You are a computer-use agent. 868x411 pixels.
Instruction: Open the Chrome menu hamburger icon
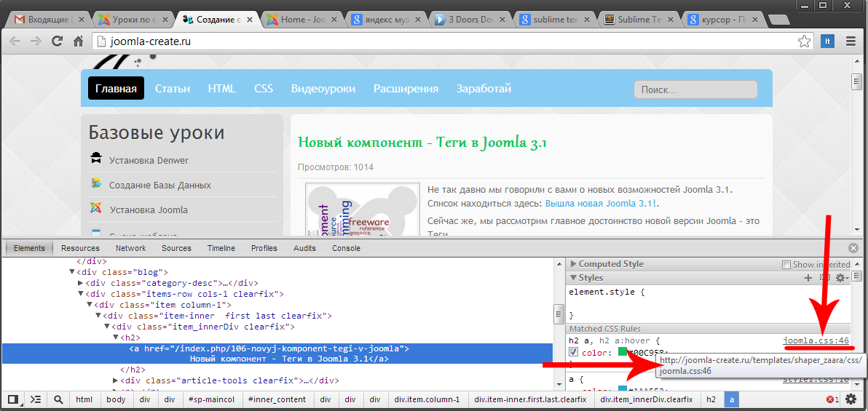tap(850, 41)
